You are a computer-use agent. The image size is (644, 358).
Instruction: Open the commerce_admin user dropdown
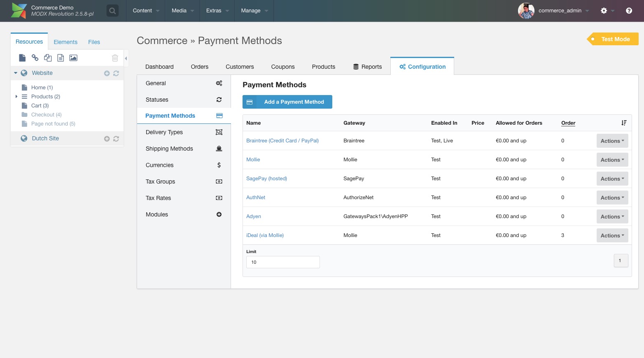pos(564,11)
